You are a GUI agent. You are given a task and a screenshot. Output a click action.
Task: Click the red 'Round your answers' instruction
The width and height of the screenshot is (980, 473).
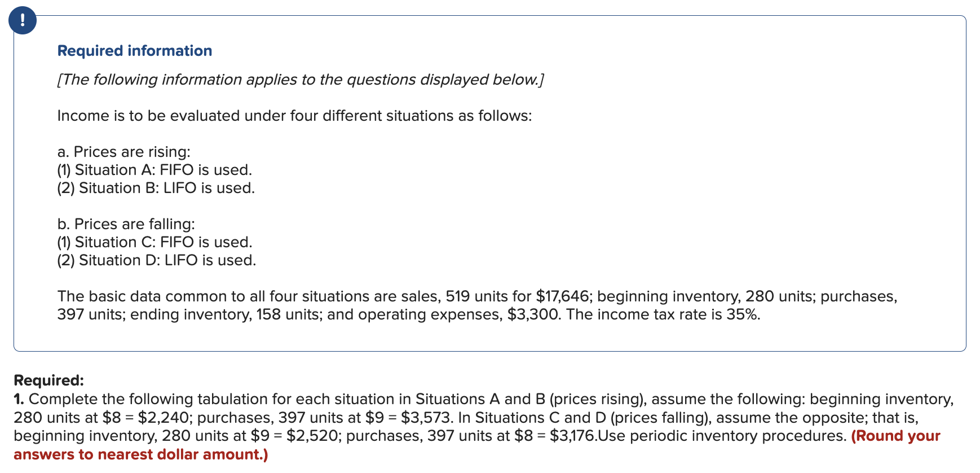477,445
